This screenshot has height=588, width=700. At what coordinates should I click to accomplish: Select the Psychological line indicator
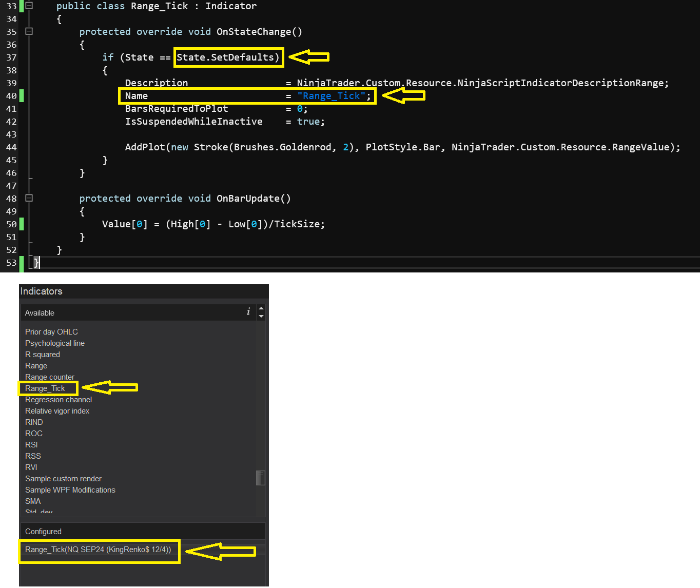click(55, 343)
